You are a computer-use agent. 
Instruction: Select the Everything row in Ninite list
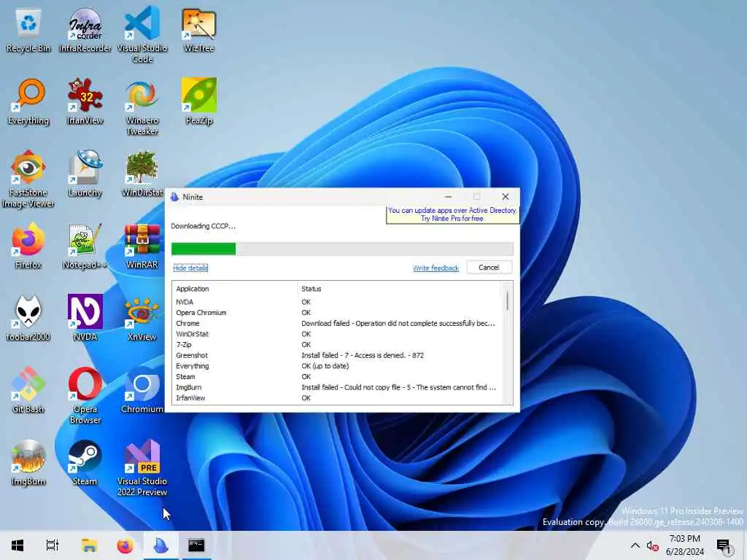[336, 366]
